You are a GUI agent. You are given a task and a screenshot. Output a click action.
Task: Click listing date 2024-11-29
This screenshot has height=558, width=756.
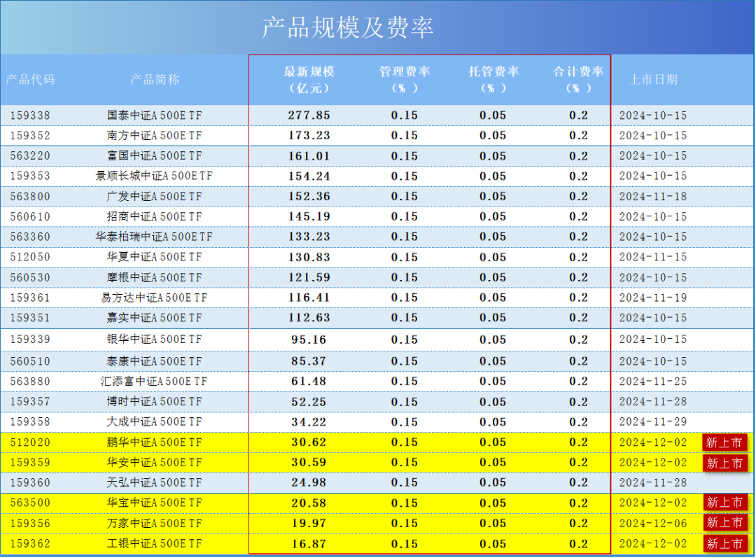coord(653,422)
